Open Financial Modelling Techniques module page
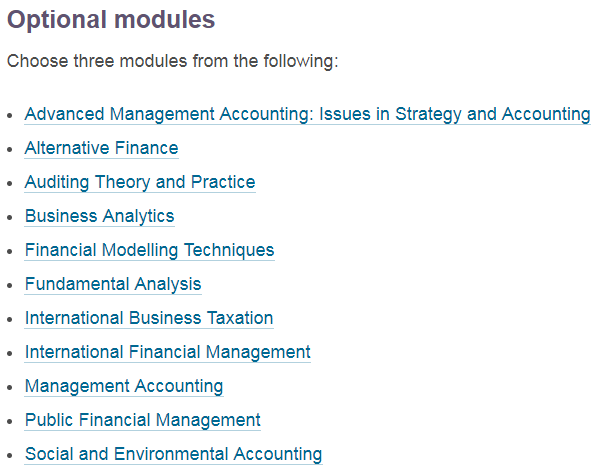 (x=149, y=250)
